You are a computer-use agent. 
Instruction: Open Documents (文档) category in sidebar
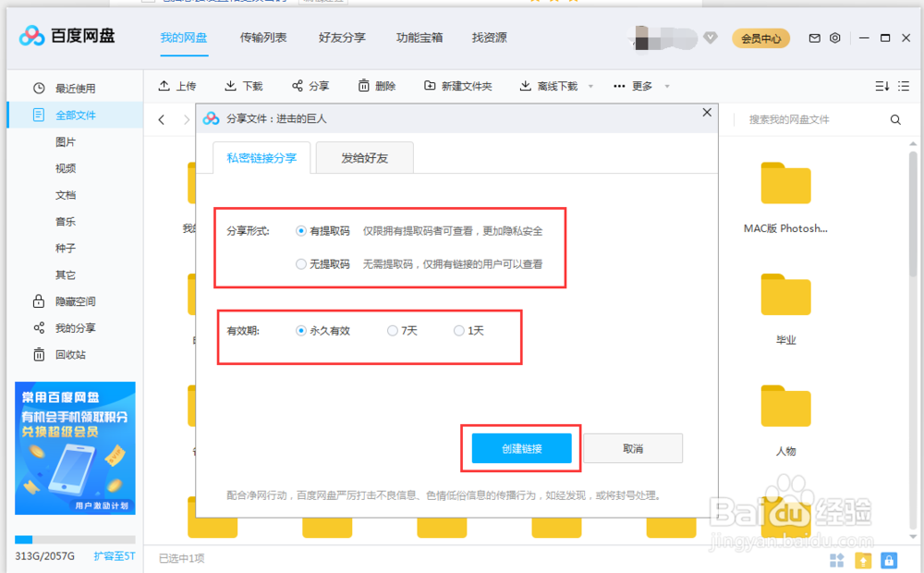click(x=66, y=195)
